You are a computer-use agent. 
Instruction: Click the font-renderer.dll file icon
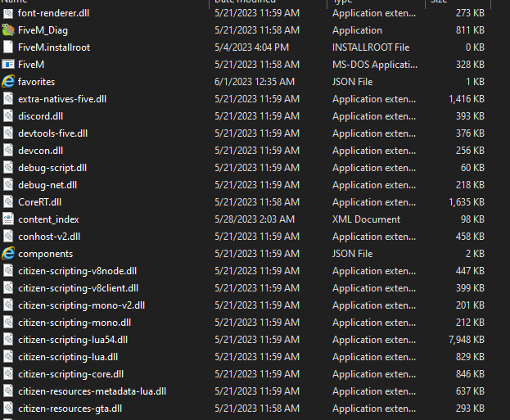8,13
